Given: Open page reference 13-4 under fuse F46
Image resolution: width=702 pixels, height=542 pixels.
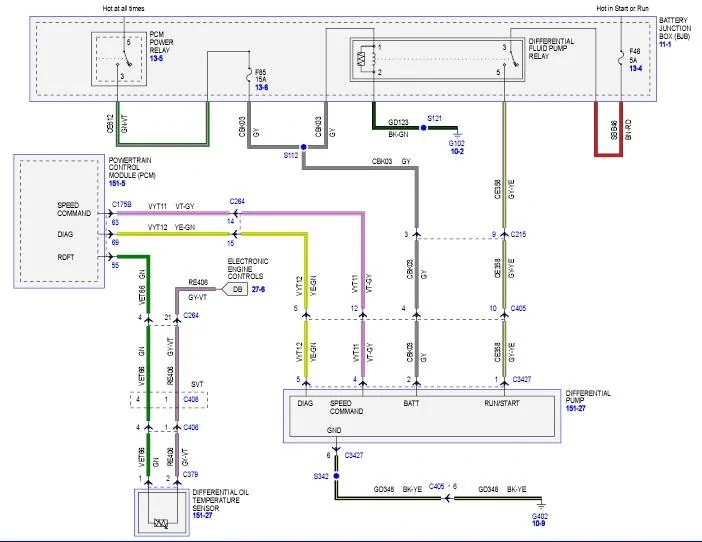Looking at the screenshot, I should tap(636, 68).
